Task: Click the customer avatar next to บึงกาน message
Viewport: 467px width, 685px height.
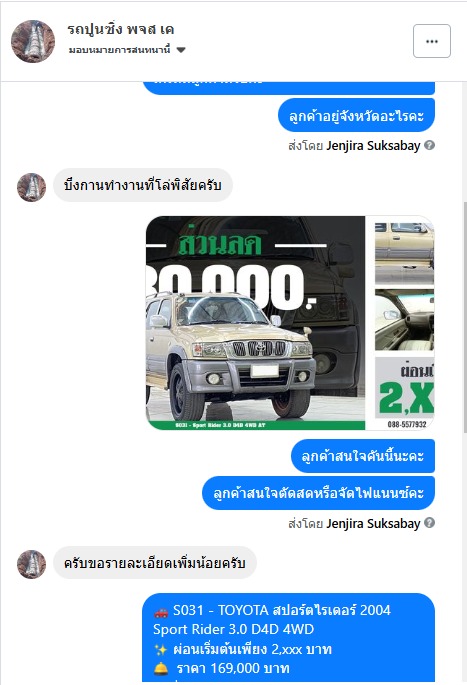Action: (31, 187)
